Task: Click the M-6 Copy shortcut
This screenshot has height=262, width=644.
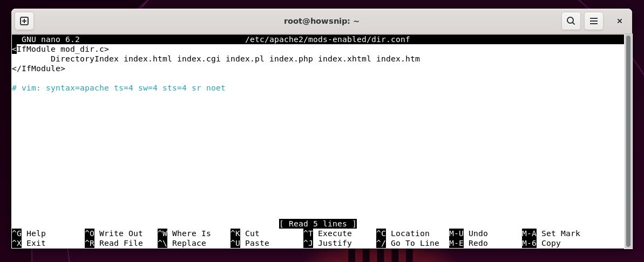Action: click(541, 243)
